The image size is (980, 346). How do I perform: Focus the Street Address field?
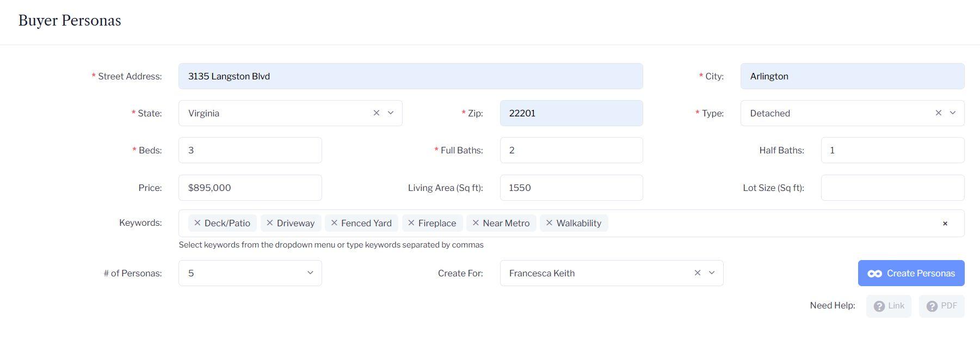(x=410, y=76)
